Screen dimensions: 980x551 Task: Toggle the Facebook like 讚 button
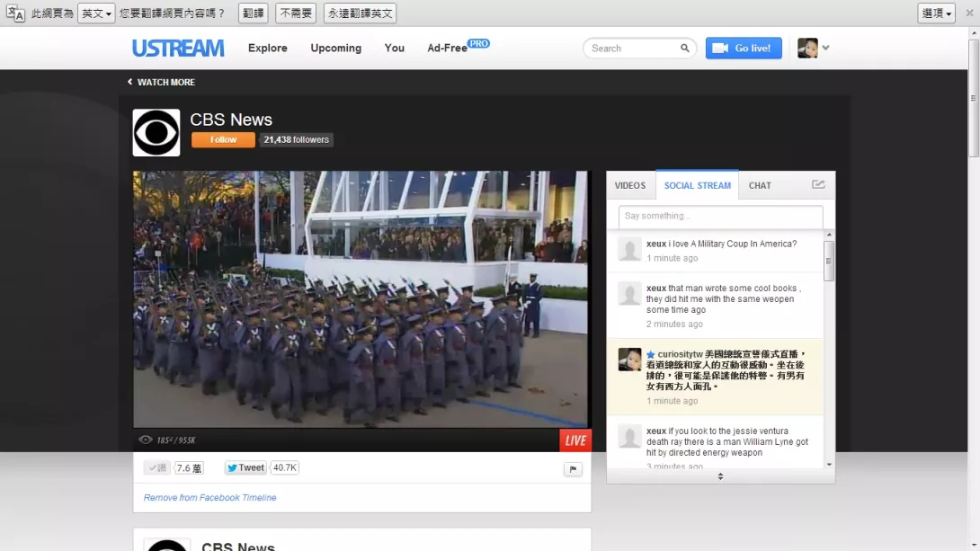tap(156, 468)
